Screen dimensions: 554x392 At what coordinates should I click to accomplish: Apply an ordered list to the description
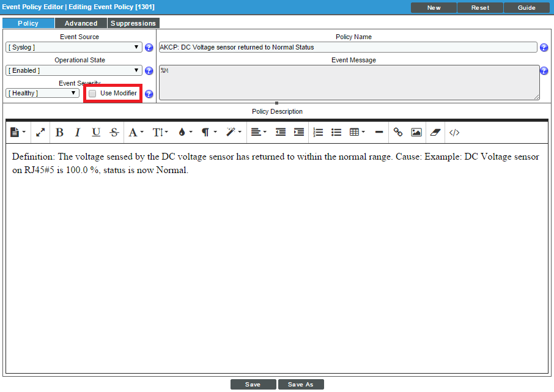[317, 132]
